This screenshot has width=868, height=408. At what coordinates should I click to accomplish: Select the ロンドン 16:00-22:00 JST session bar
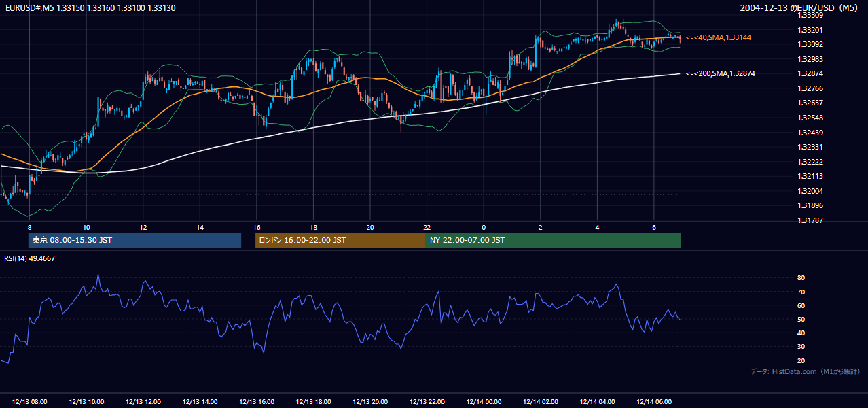click(340, 240)
